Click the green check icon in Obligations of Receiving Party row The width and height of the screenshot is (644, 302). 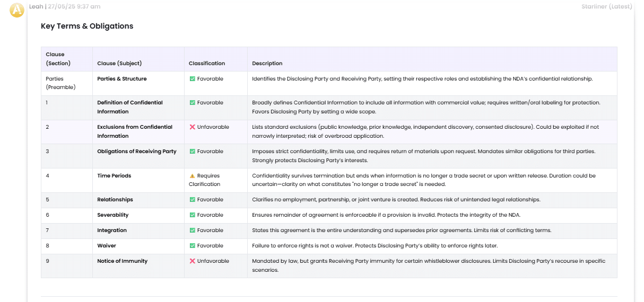click(x=193, y=152)
